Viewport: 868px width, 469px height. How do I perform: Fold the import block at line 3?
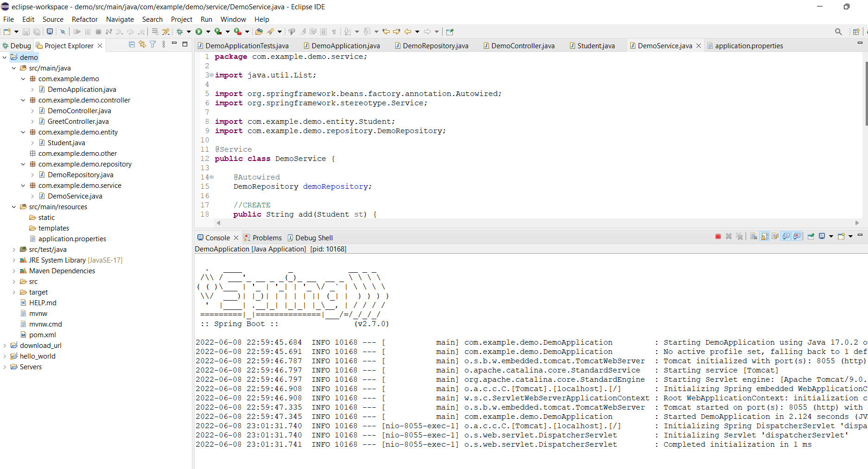click(212, 75)
